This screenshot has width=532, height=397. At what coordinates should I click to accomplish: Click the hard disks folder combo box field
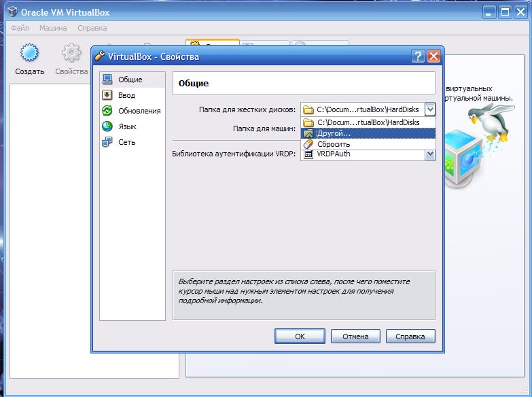pos(368,109)
